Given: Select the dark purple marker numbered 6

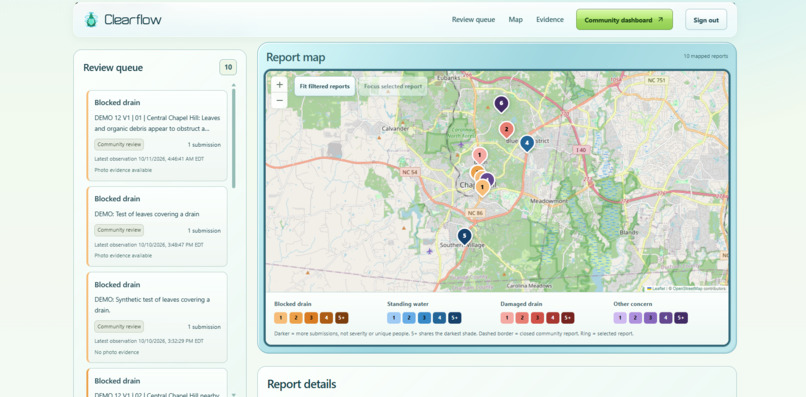Looking at the screenshot, I should 501,104.
